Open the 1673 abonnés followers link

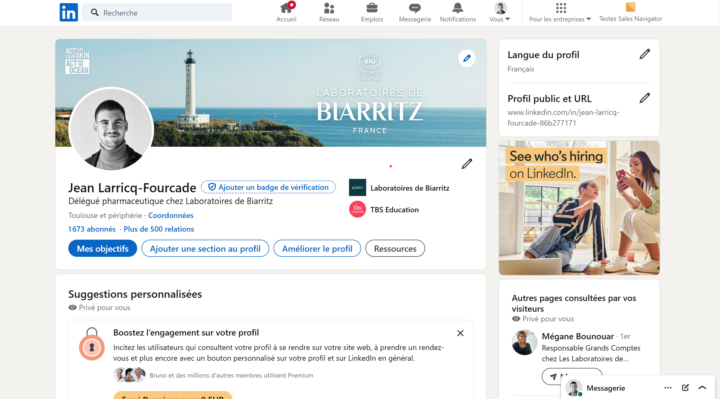coord(92,229)
